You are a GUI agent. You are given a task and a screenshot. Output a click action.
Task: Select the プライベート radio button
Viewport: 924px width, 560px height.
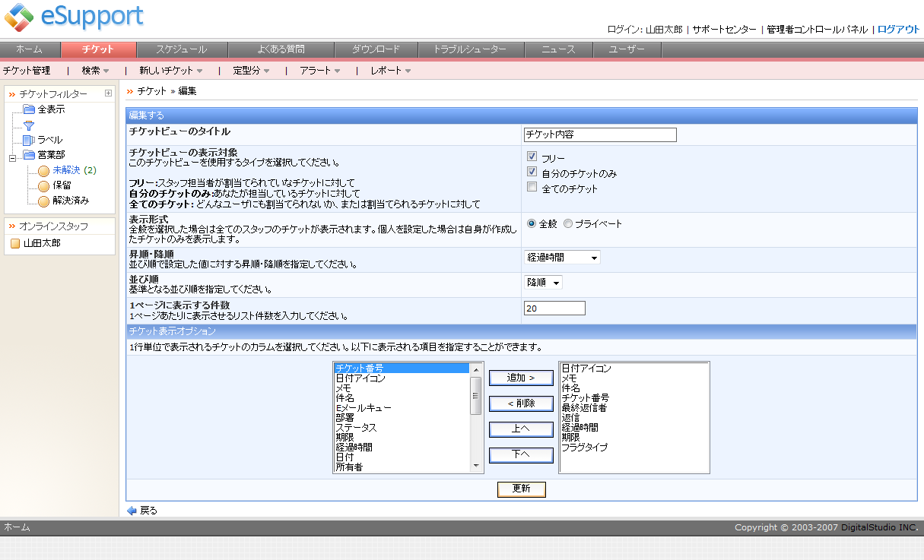tap(568, 223)
